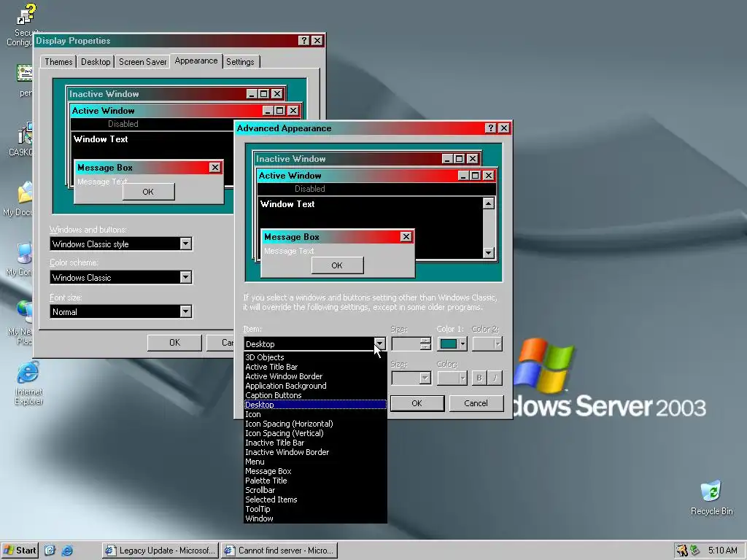Switch to the Themes tab
Image resolution: width=747 pixels, height=560 pixels.
click(x=58, y=62)
